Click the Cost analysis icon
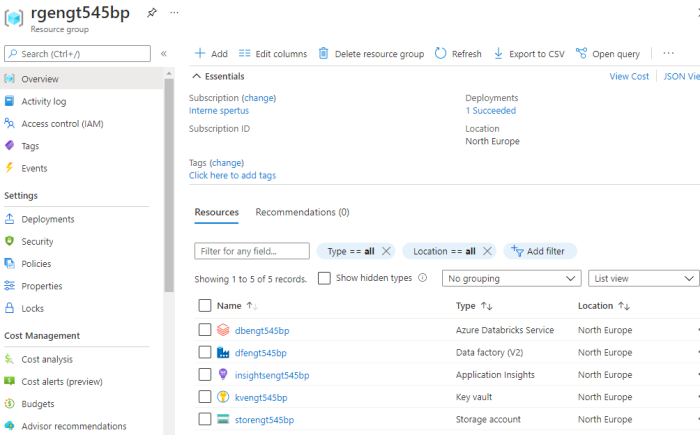 (x=9, y=359)
